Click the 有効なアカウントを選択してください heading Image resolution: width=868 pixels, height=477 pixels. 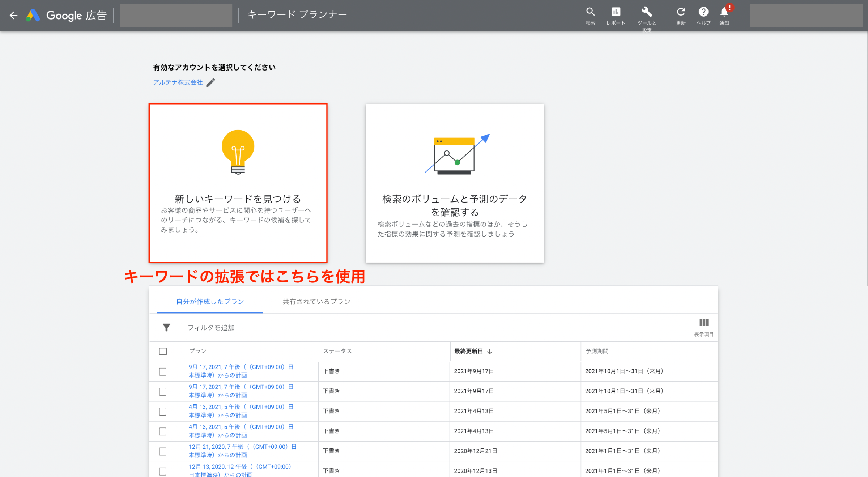point(214,67)
